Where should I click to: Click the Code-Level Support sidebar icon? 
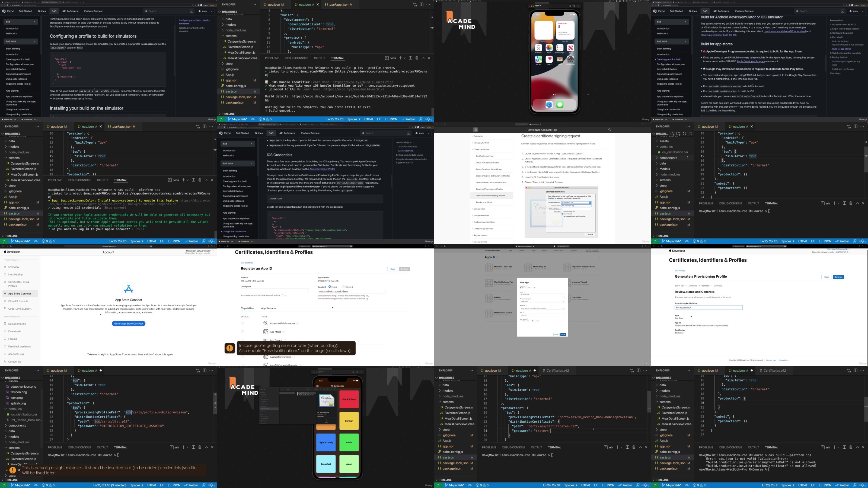click(x=5, y=309)
